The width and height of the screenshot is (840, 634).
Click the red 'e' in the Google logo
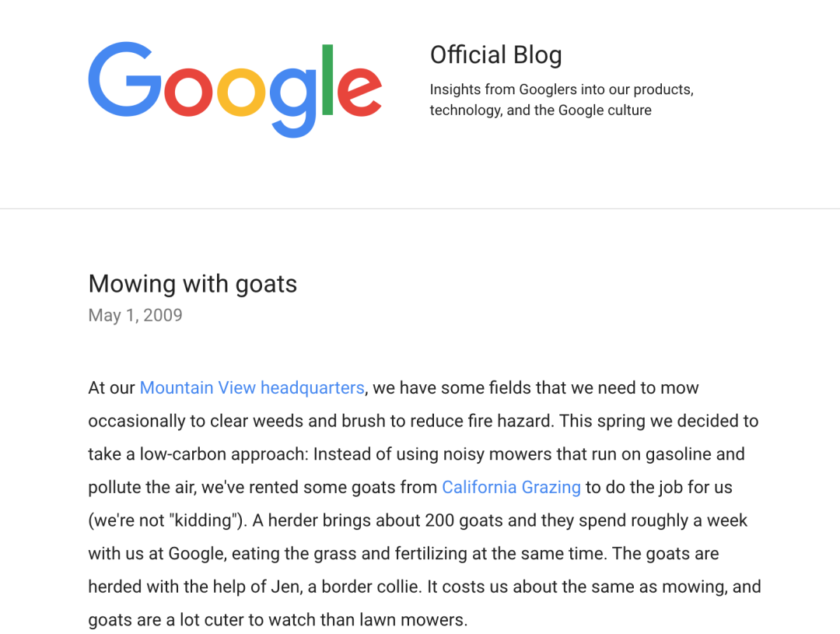(x=359, y=92)
